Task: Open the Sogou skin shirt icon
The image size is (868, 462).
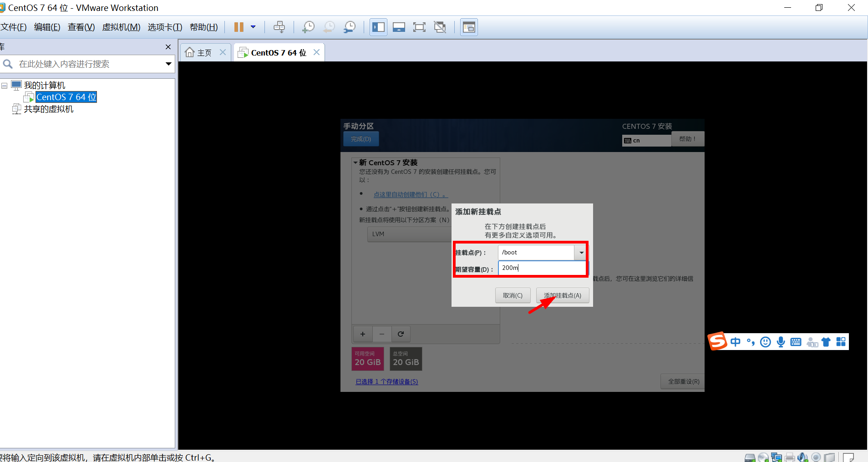Action: click(826, 342)
